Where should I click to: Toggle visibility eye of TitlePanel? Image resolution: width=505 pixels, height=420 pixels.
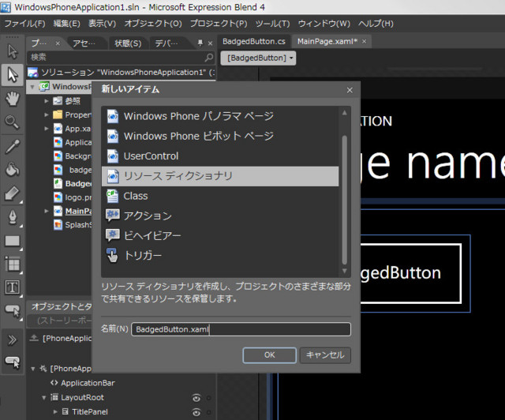click(x=196, y=412)
